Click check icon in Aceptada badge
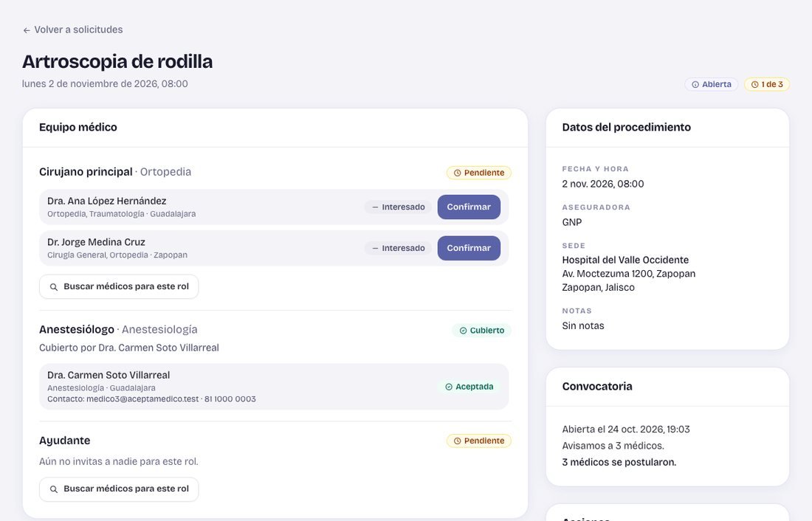This screenshot has height=521, width=812. pyautogui.click(x=449, y=387)
